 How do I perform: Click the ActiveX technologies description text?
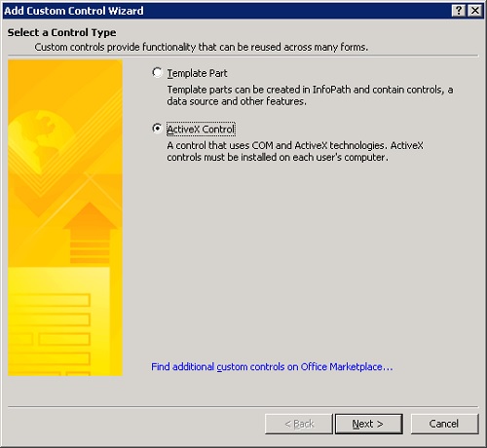295,151
